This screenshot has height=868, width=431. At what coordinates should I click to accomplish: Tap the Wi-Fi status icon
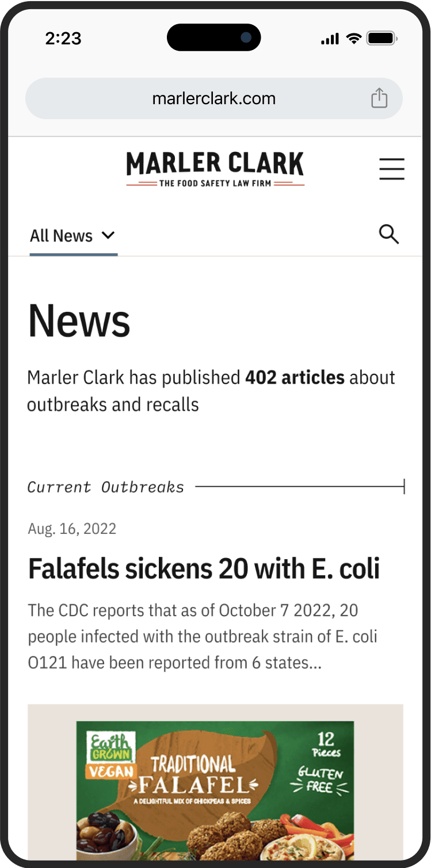click(354, 39)
